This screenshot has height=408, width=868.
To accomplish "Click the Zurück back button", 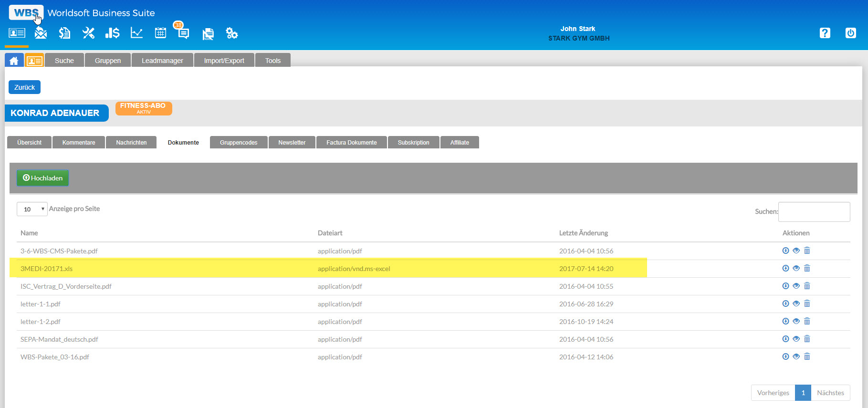I will (x=24, y=87).
